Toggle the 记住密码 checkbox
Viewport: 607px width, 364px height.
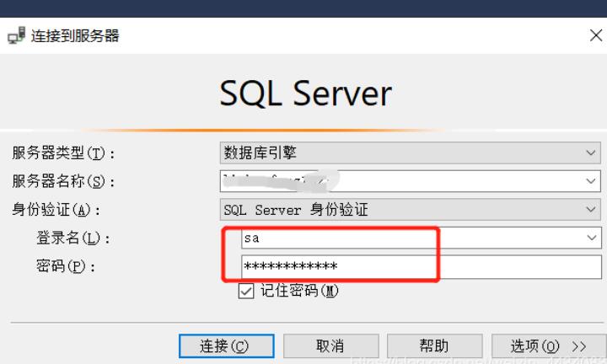pos(246,291)
